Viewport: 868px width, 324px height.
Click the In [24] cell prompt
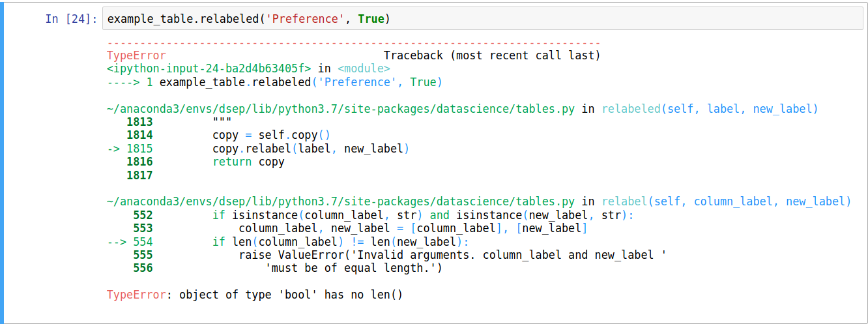click(x=71, y=19)
